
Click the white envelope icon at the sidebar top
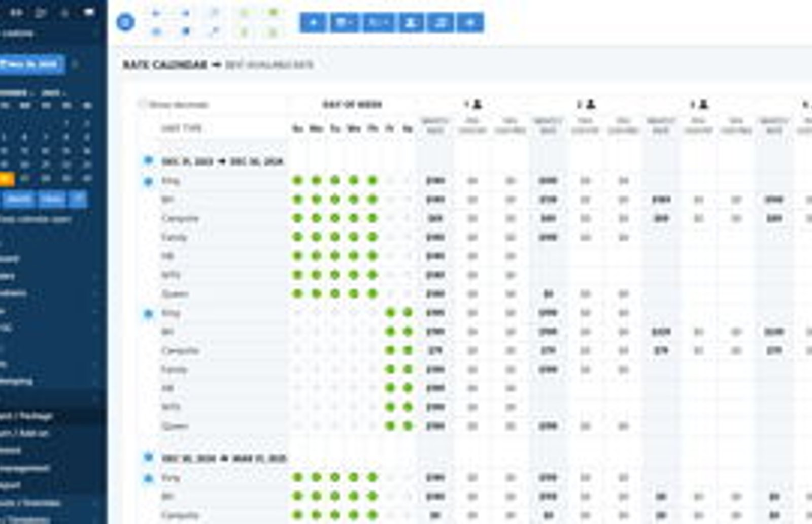tap(89, 12)
